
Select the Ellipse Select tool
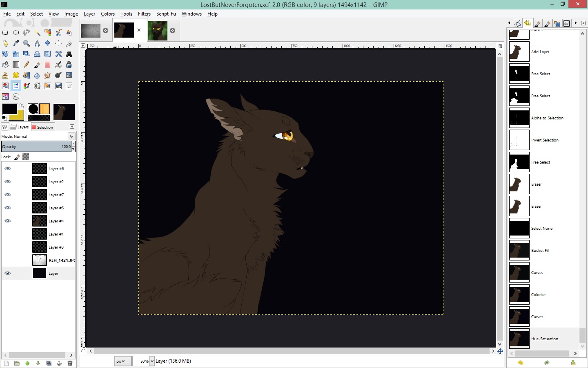click(x=16, y=33)
